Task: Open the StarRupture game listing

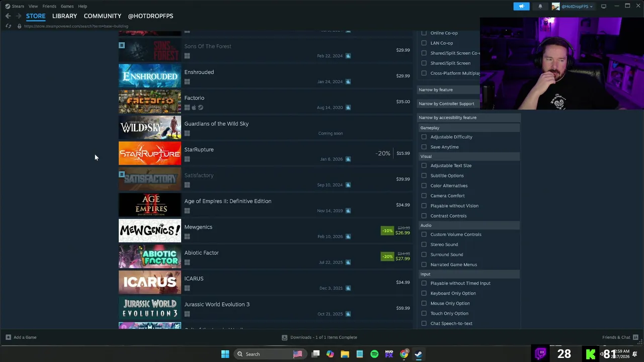Action: click(x=265, y=153)
